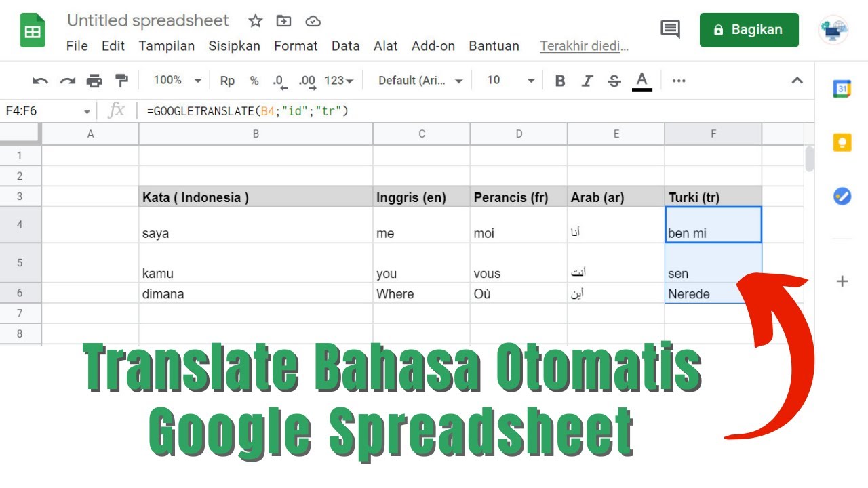Image resolution: width=868 pixels, height=488 pixels.
Task: Redo the last action
Action: coord(67,81)
